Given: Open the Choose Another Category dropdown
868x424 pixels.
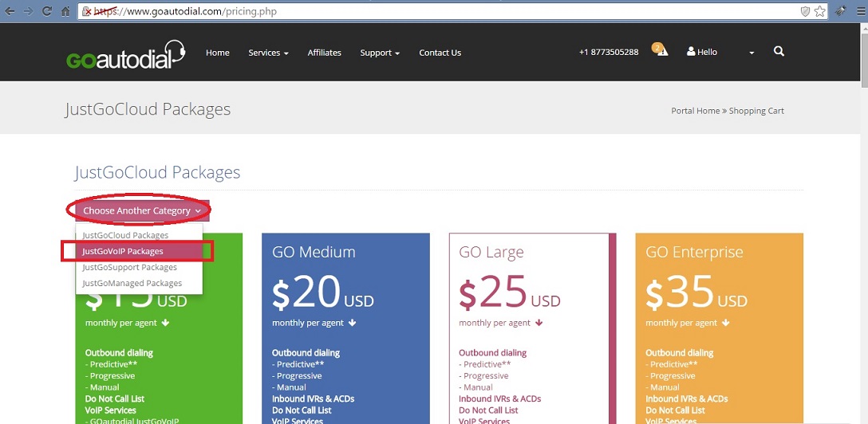Looking at the screenshot, I should (x=142, y=210).
